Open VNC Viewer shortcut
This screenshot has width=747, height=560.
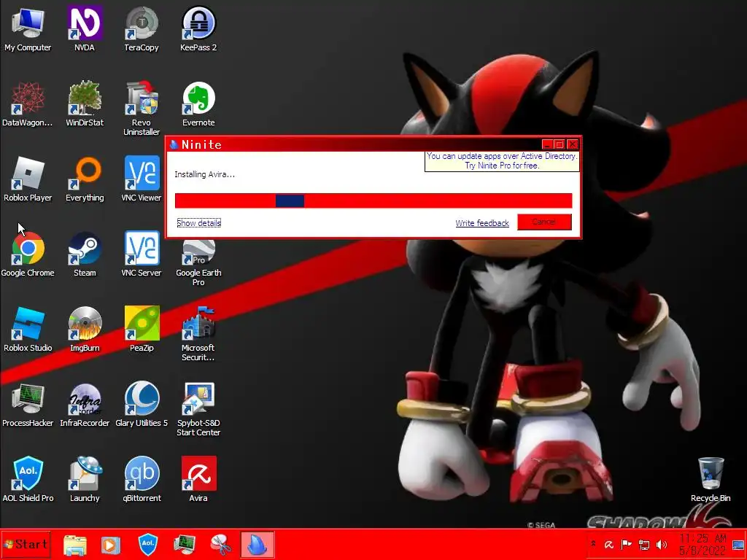tap(142, 179)
